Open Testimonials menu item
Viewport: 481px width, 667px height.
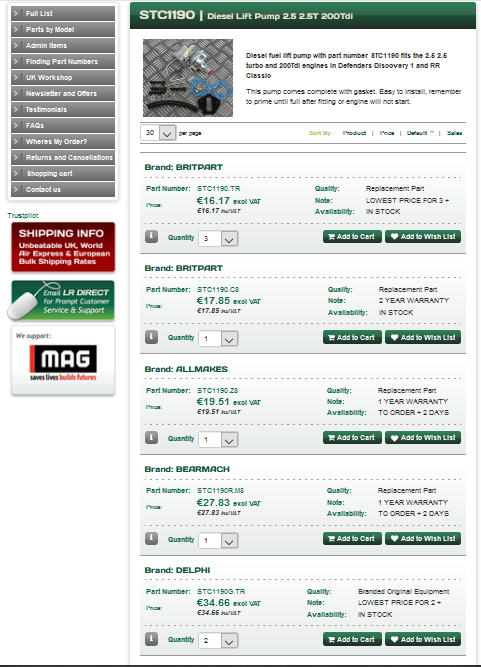click(63, 109)
